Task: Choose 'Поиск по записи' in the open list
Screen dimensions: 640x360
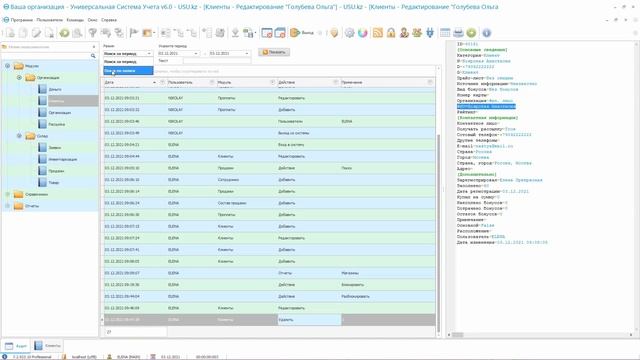Action: 128,71
